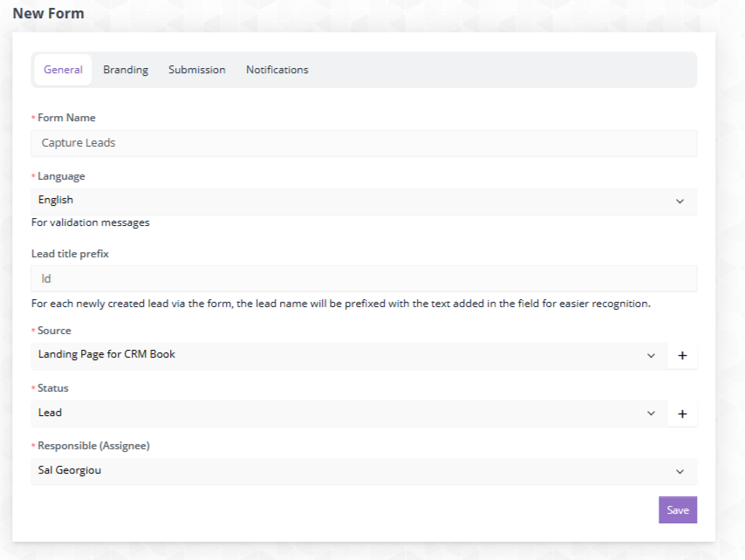
Task: Click the plus icon next to Source
Action: [682, 355]
